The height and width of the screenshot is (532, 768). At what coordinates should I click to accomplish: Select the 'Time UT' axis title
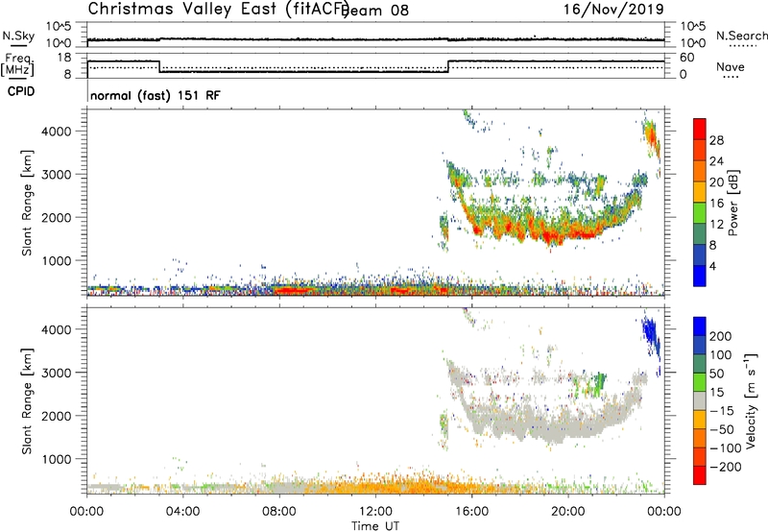[x=375, y=526]
